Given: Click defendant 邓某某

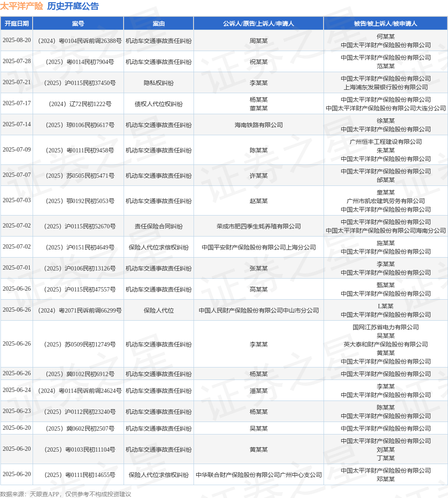Looking at the screenshot, I should [x=385, y=479].
